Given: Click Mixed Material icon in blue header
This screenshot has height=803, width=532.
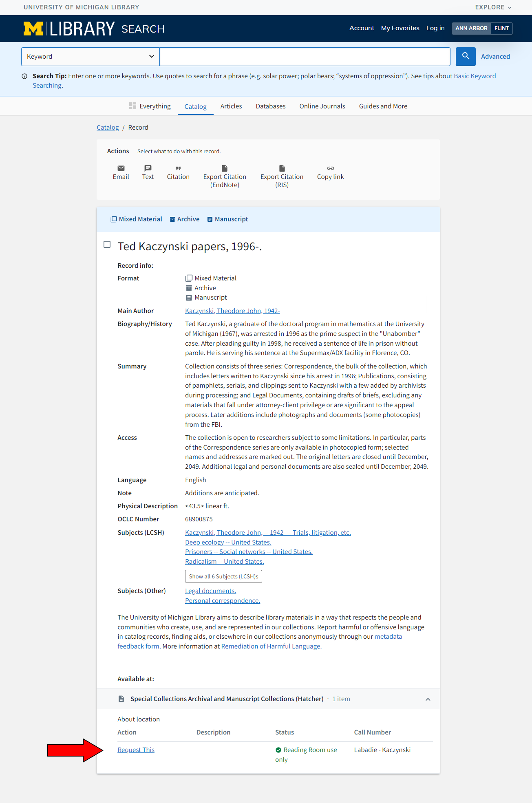Looking at the screenshot, I should [114, 219].
